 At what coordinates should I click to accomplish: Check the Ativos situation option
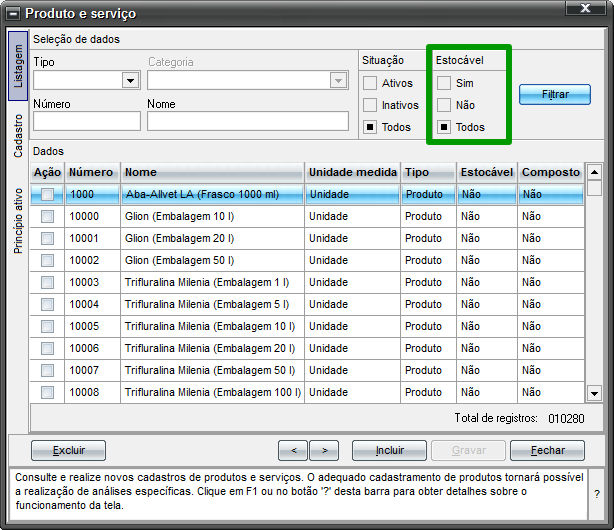click(370, 83)
